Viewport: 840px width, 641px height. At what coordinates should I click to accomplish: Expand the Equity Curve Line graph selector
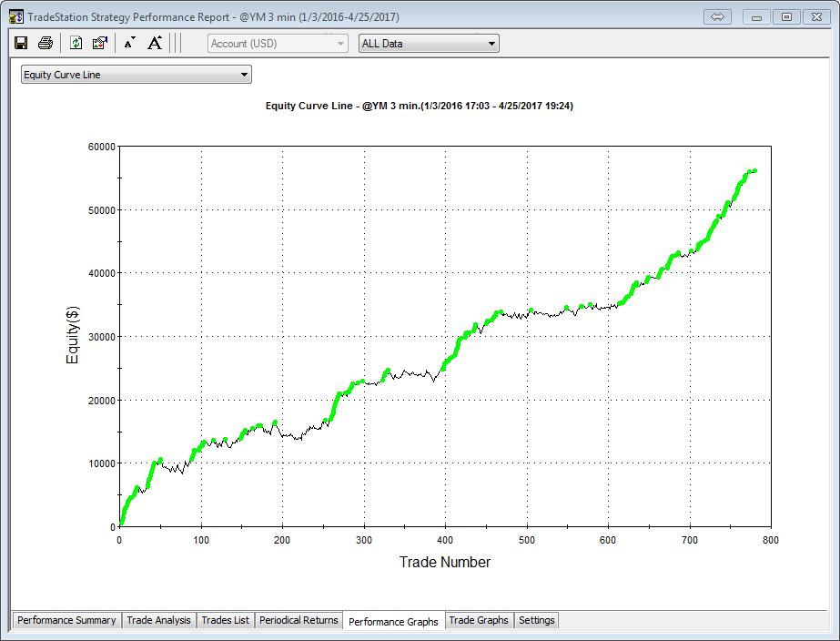point(137,75)
